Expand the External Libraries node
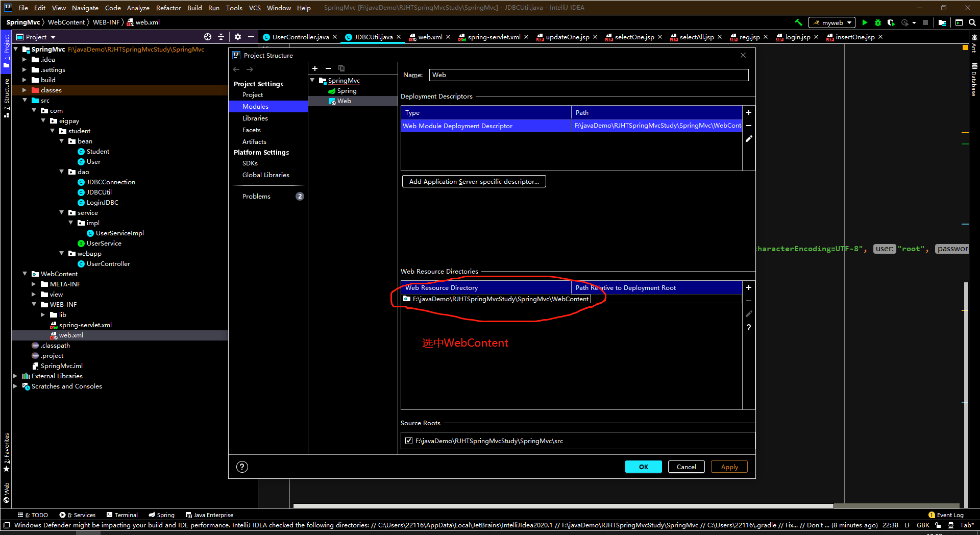The image size is (980, 535). [x=16, y=376]
